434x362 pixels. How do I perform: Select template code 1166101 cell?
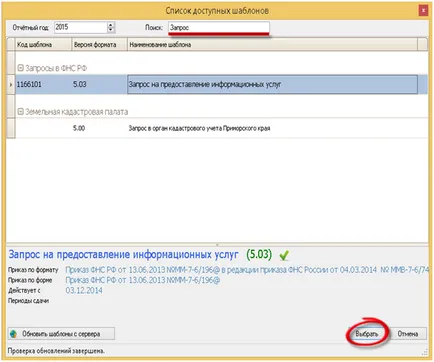point(43,84)
